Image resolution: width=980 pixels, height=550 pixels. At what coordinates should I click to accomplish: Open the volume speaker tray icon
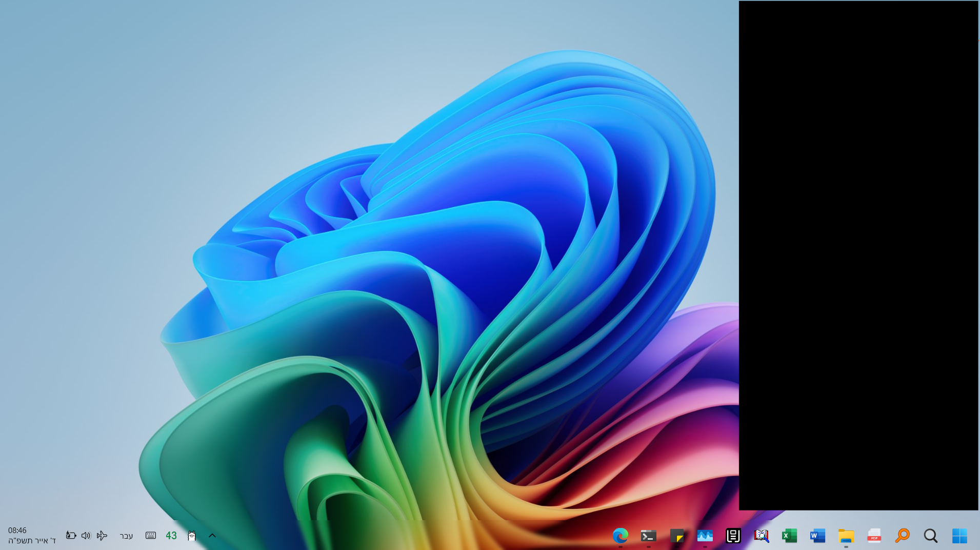coord(86,536)
